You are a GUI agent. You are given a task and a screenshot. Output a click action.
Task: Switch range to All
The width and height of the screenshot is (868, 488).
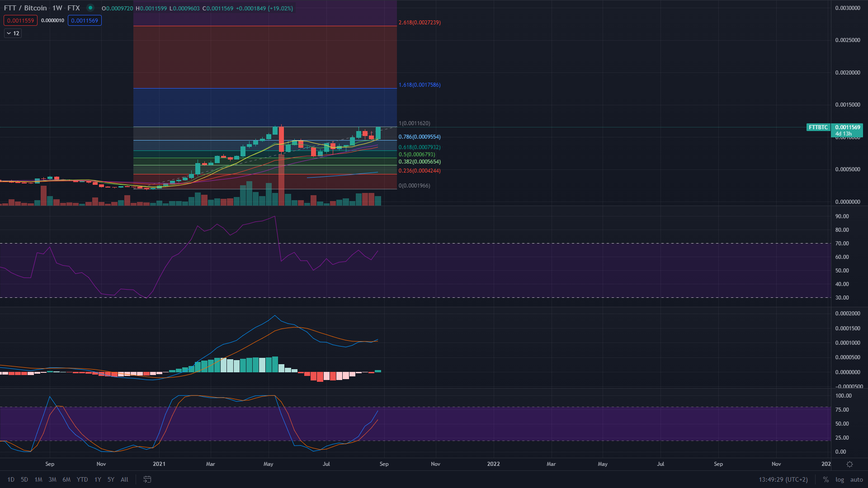(124, 479)
